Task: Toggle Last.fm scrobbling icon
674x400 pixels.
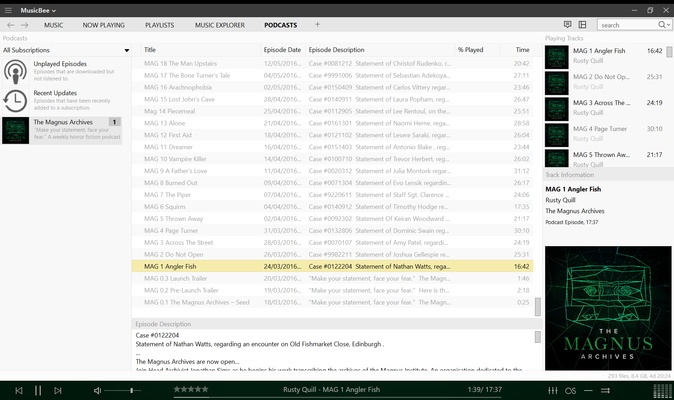Action: tap(570, 391)
